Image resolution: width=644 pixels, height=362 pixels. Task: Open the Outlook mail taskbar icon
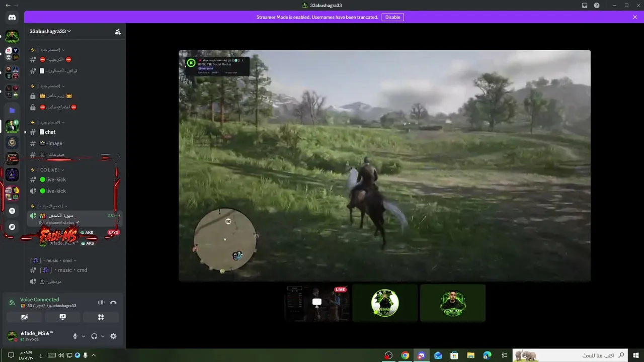pyautogui.click(x=438, y=355)
